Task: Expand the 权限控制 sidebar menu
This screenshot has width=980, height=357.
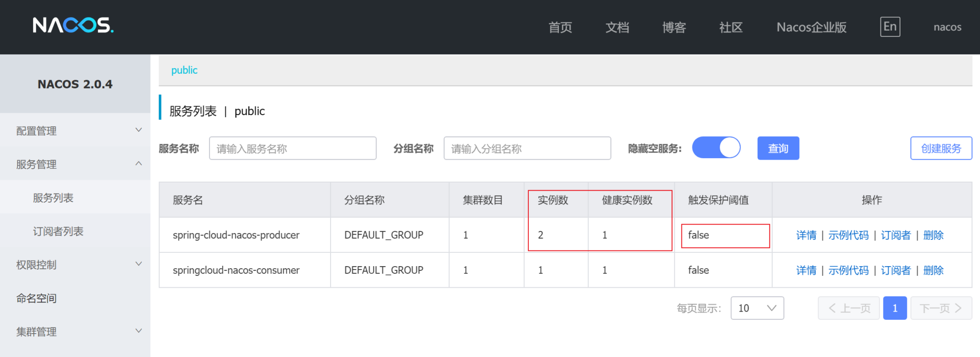Action: pos(75,264)
